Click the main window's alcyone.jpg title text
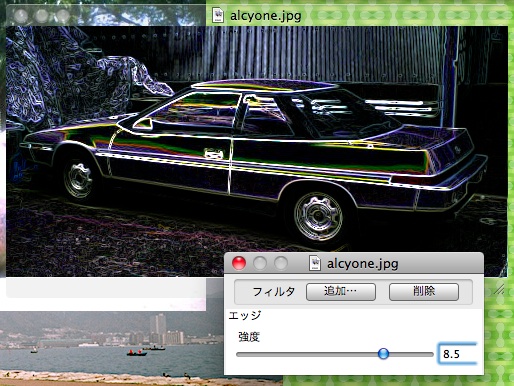This screenshot has width=514, height=386. [x=266, y=16]
